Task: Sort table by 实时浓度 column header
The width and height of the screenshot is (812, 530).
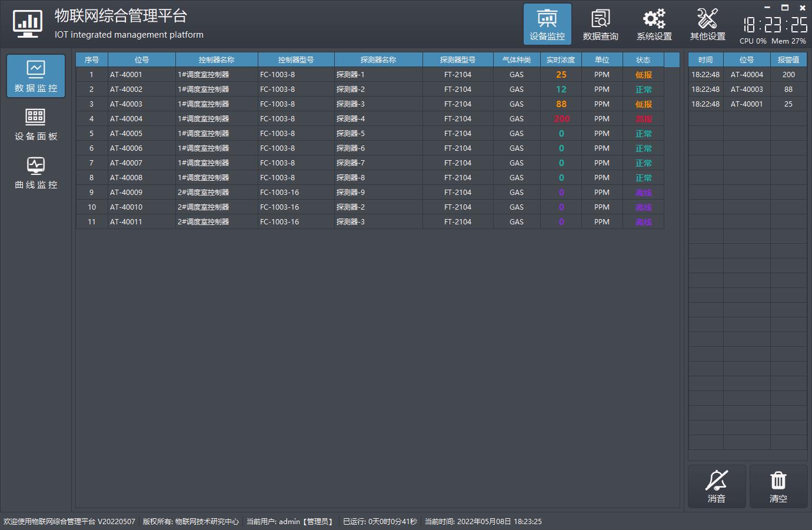Action: click(561, 59)
